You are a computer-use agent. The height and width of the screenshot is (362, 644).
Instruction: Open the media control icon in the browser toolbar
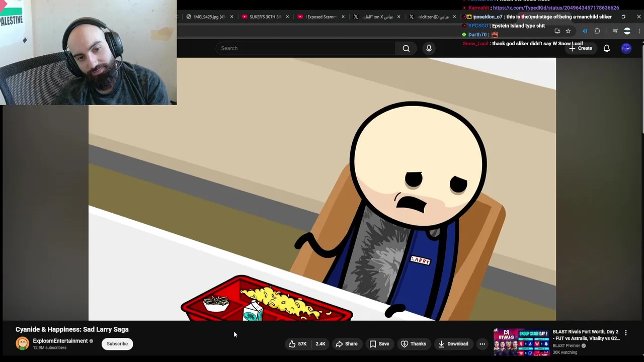(615, 31)
